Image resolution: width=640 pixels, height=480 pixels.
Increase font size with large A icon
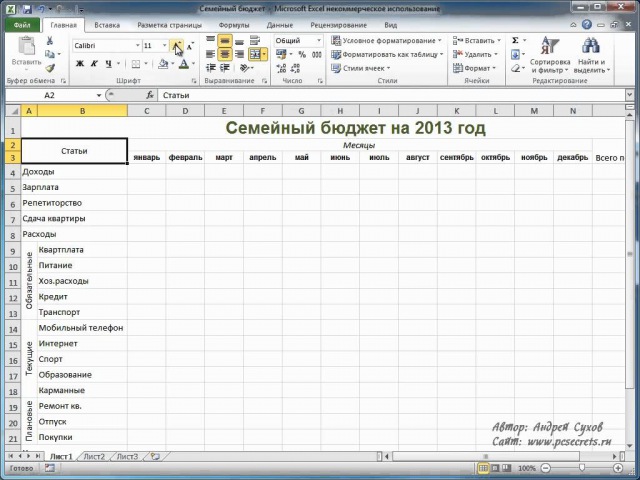click(176, 46)
